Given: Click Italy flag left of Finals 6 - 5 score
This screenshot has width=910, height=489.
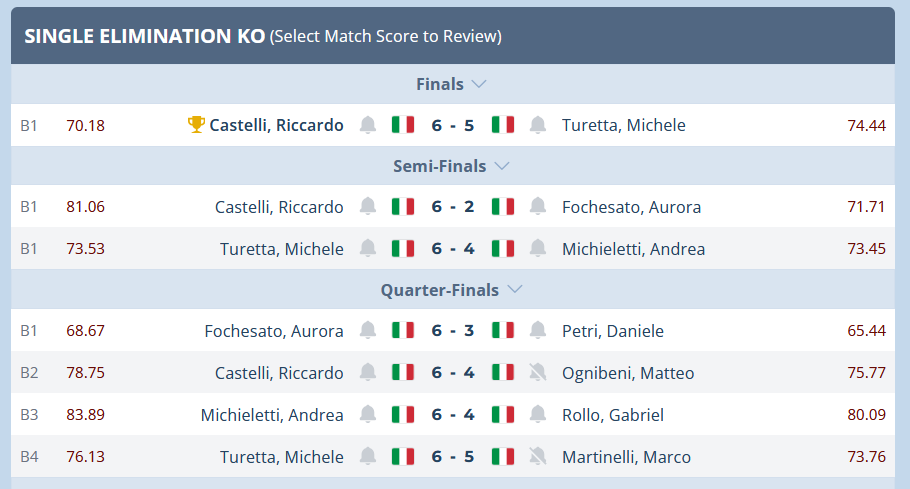Looking at the screenshot, I should click(x=403, y=125).
